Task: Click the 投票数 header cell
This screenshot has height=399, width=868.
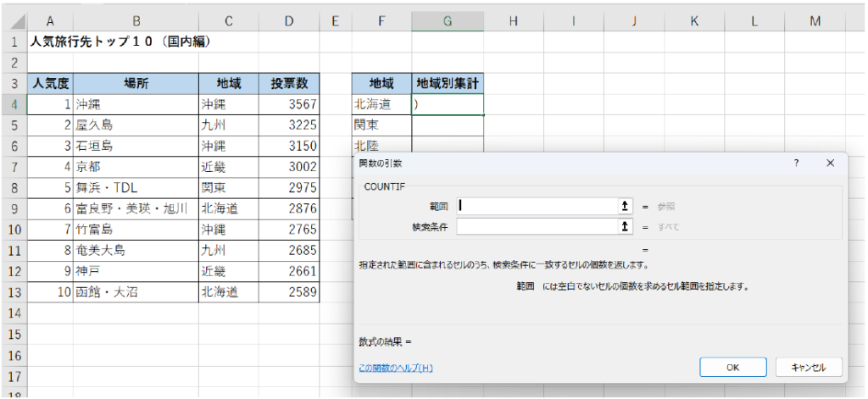Action: coord(290,83)
